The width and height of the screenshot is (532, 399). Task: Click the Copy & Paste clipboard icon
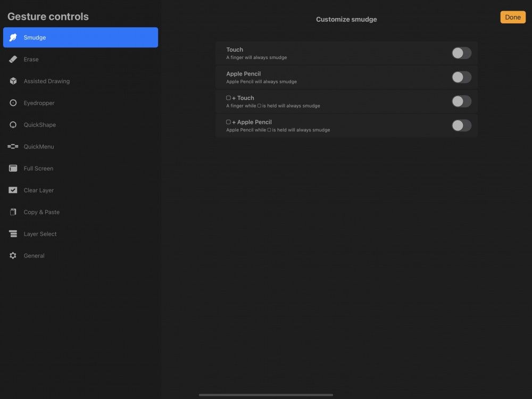pyautogui.click(x=13, y=212)
